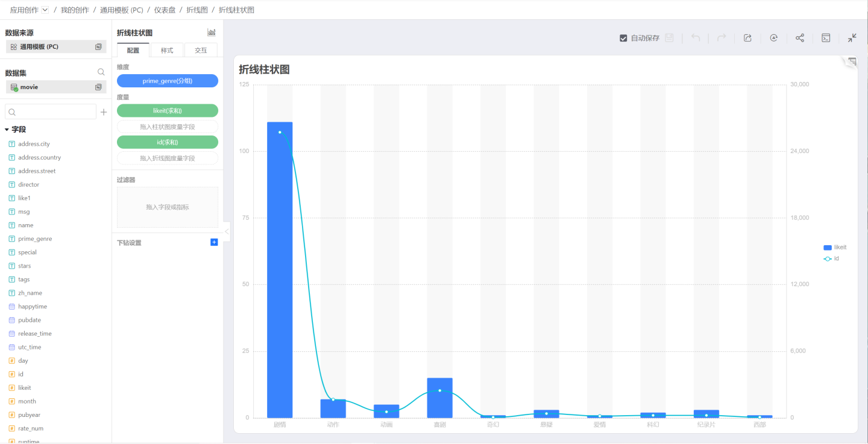Image resolution: width=868 pixels, height=444 pixels.
Task: Collapse the config panel with side arrow
Action: point(227,231)
